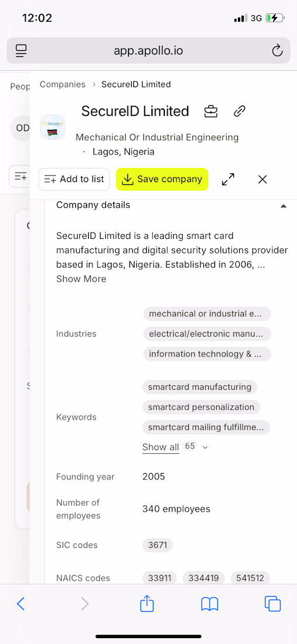This screenshot has width=297, height=644.
Task: Select the smartcard manufacturing keyword tag
Action: coord(200,387)
